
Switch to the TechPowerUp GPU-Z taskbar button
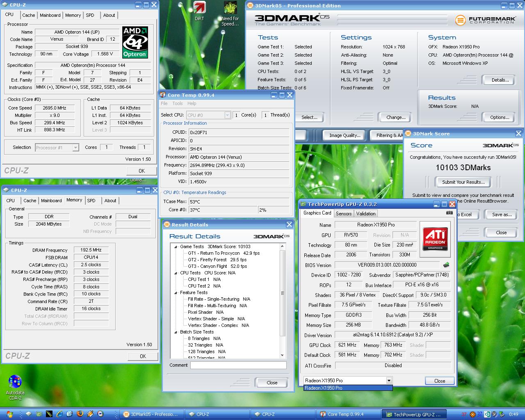pyautogui.click(x=414, y=414)
